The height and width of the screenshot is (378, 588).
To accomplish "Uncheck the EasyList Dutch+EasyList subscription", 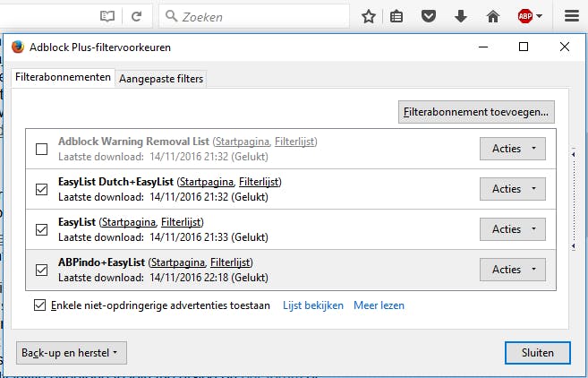I will [x=41, y=189].
